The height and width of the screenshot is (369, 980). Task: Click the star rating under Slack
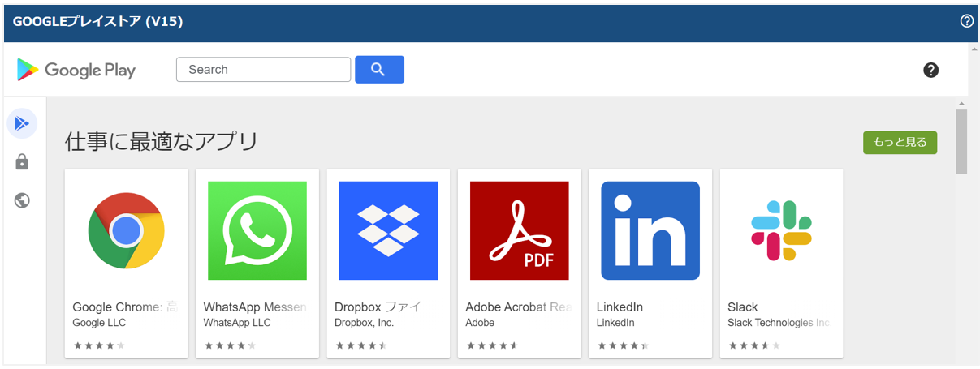tap(753, 345)
